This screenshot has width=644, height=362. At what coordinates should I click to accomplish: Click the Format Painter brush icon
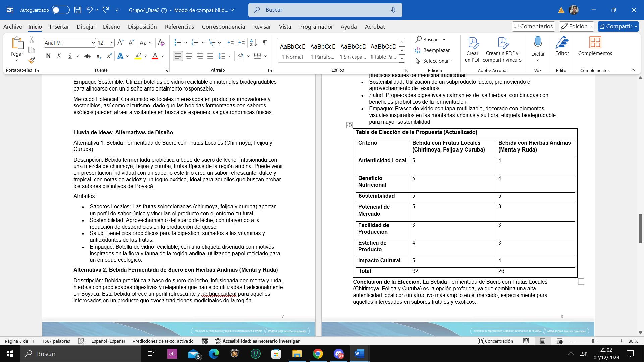(32, 60)
